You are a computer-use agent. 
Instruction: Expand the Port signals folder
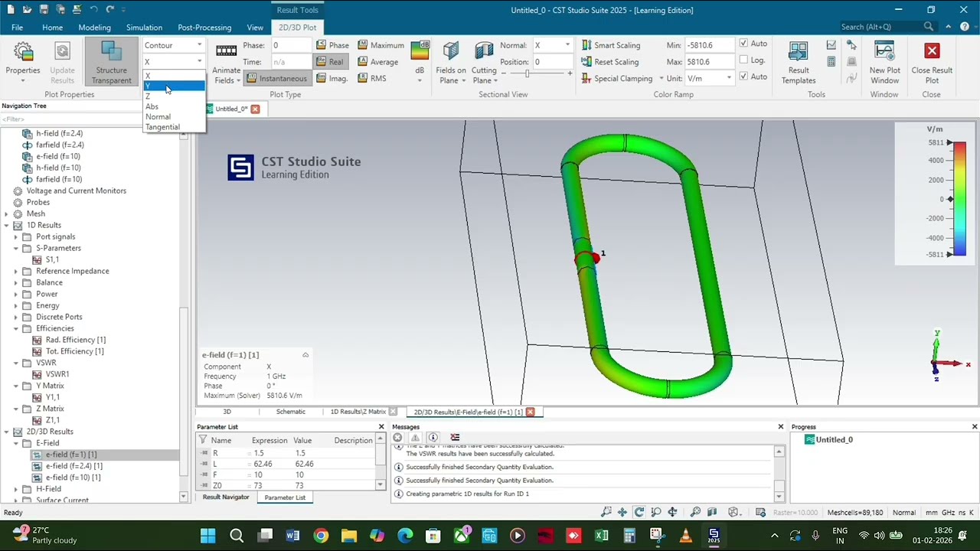(x=16, y=236)
